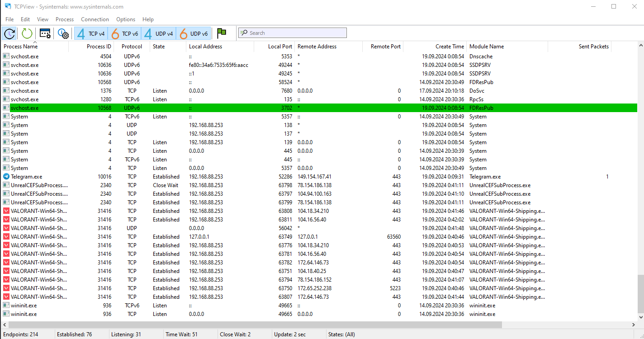The width and height of the screenshot is (644, 339).
Task: Open the connection properties dialog icon
Action: click(44, 33)
